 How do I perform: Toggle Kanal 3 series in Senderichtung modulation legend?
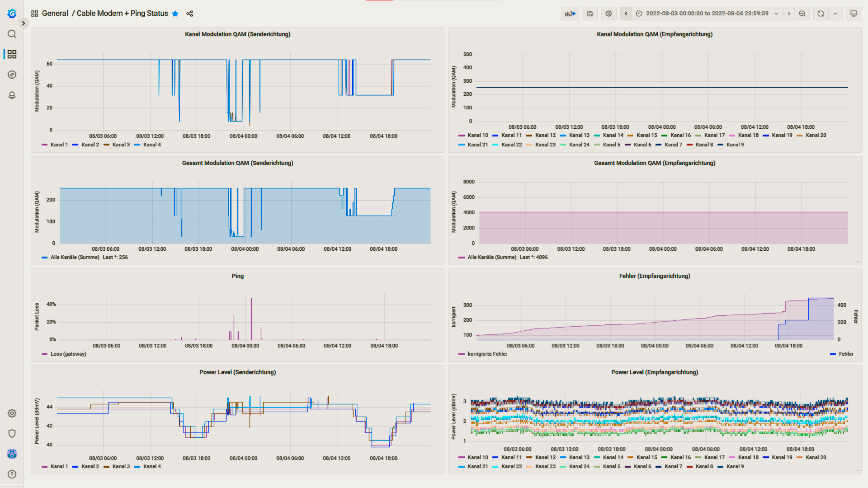[121, 145]
